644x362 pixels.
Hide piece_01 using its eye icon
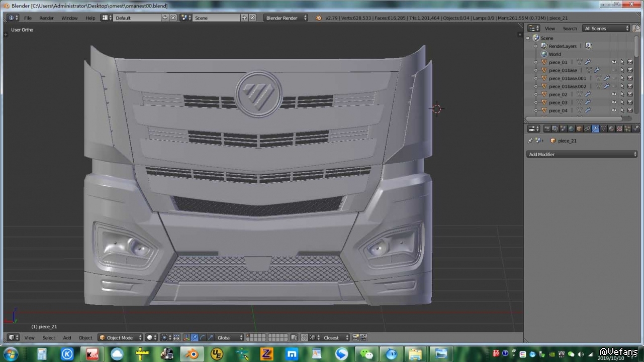(614, 62)
